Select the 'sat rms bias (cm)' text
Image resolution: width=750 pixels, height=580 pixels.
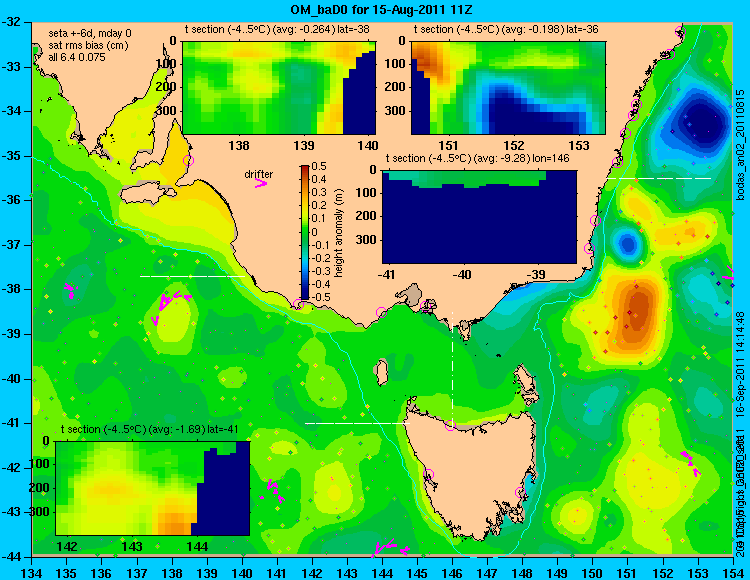pyautogui.click(x=88, y=45)
